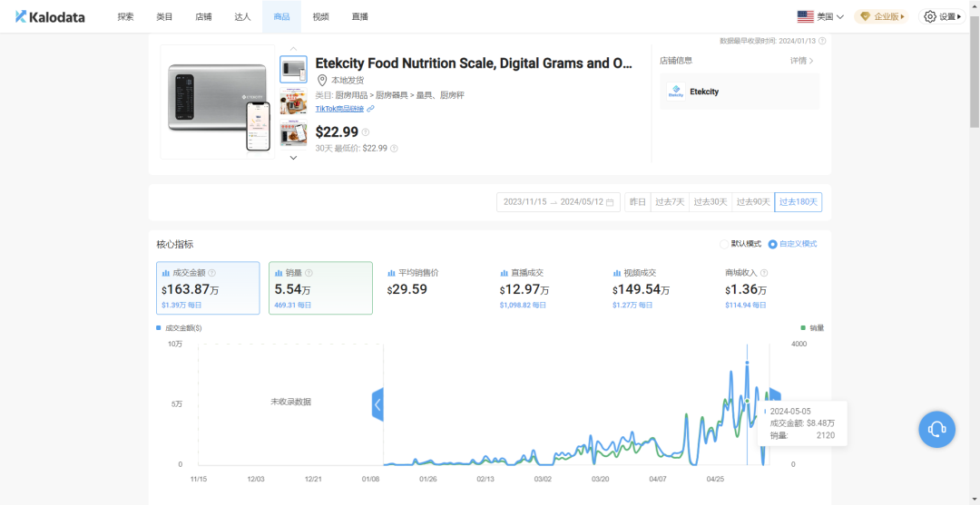Open the 探索 menu tab
980x505 pixels.
(x=125, y=17)
